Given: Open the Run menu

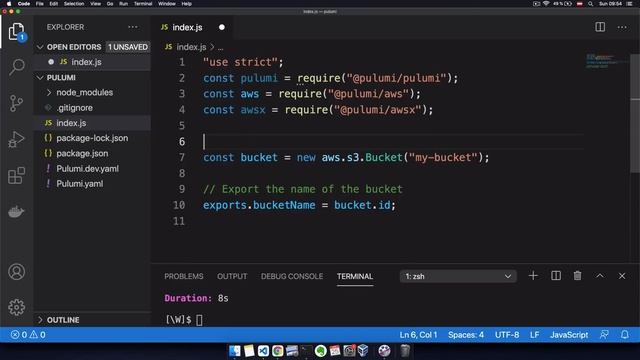Looking at the screenshot, I should point(123,4).
